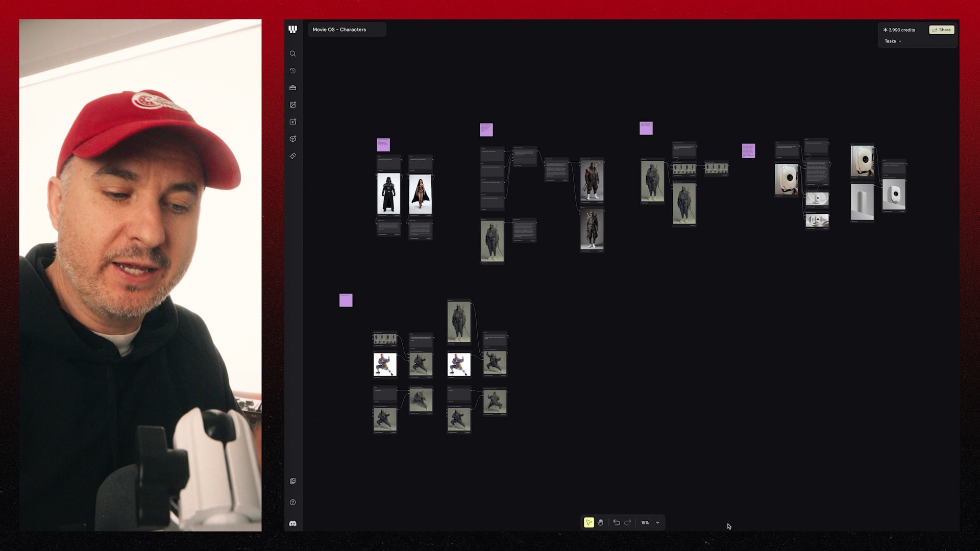
Task: Switch to the hand pan tool
Action: pyautogui.click(x=601, y=522)
